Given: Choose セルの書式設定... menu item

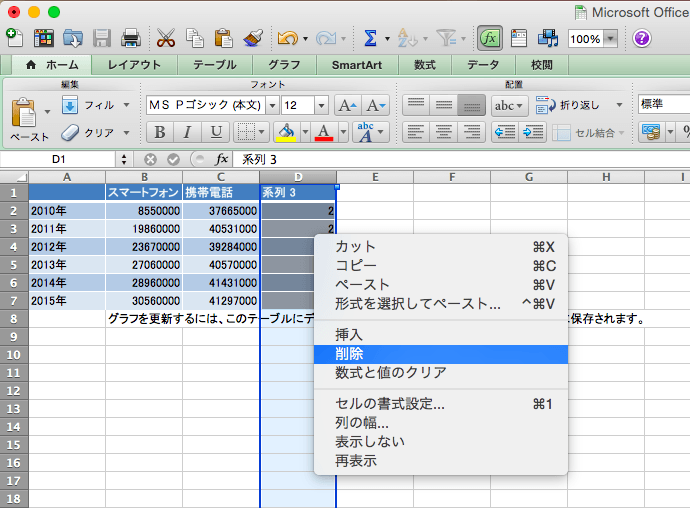Looking at the screenshot, I should pos(441,404).
